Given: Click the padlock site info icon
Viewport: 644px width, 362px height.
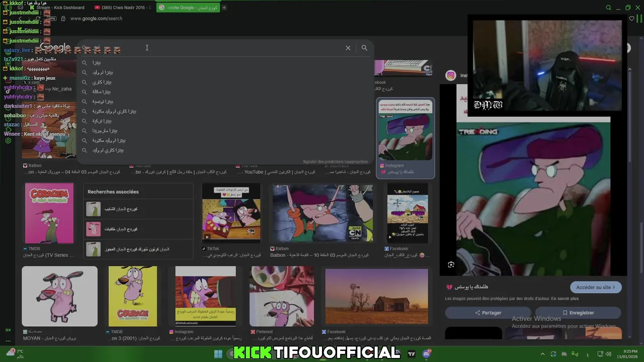Looking at the screenshot, I should tap(63, 19).
